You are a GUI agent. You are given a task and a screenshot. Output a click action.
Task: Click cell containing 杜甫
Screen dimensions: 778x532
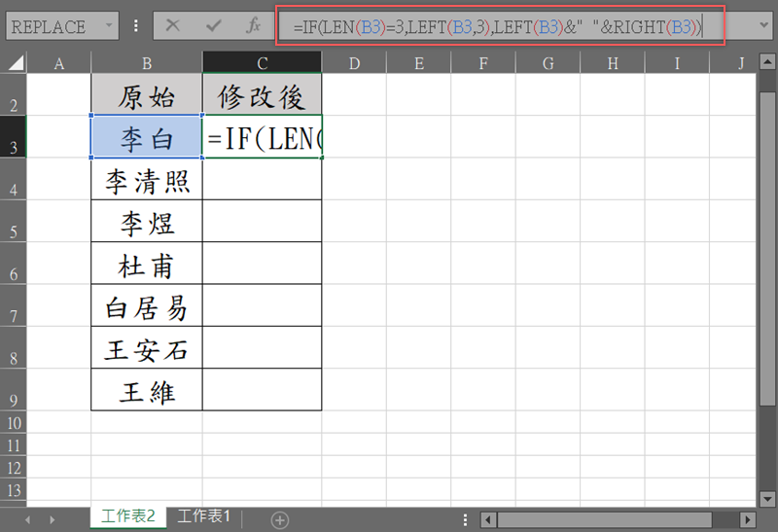pos(147,263)
